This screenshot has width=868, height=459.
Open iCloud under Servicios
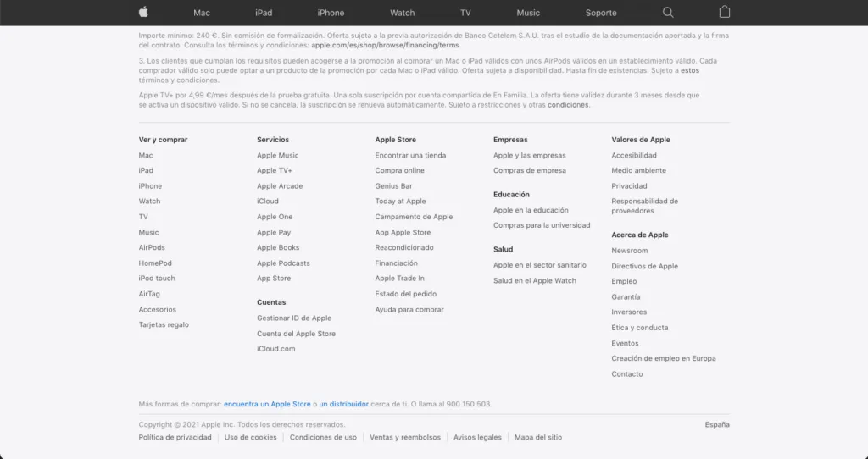(267, 202)
